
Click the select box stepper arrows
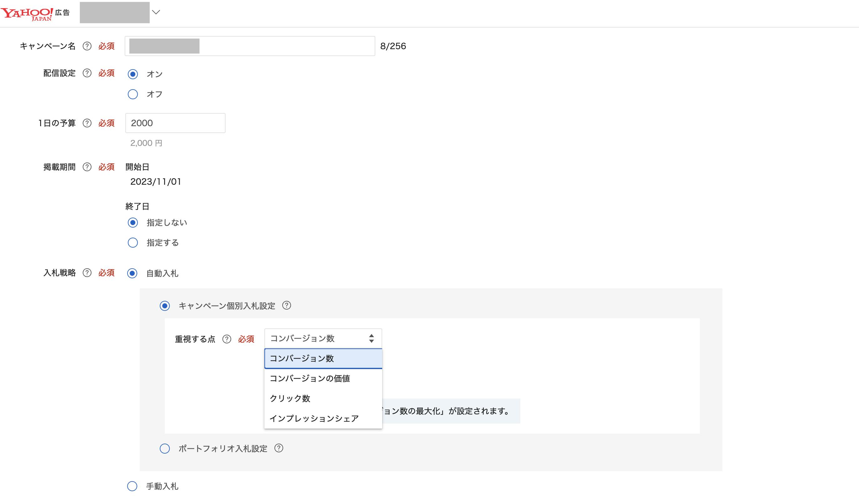(x=372, y=338)
